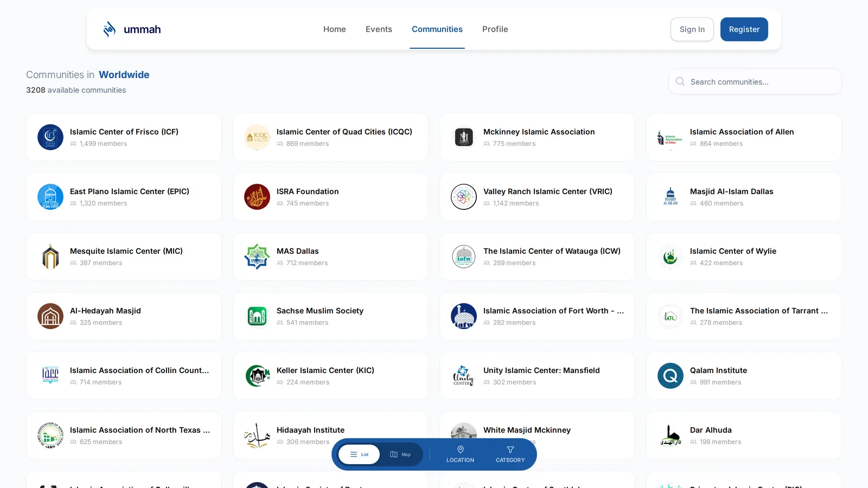Click White Masjid Mckinney title

[x=527, y=430]
